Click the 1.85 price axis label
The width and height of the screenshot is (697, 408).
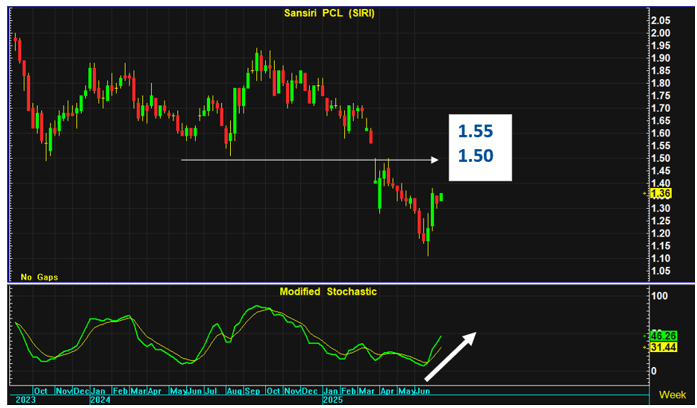tap(661, 71)
